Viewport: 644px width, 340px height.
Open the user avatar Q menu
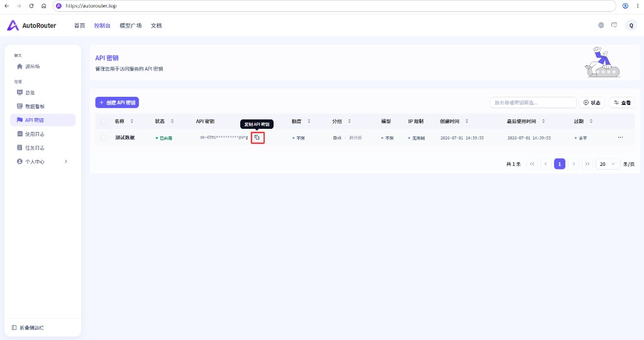pyautogui.click(x=631, y=26)
